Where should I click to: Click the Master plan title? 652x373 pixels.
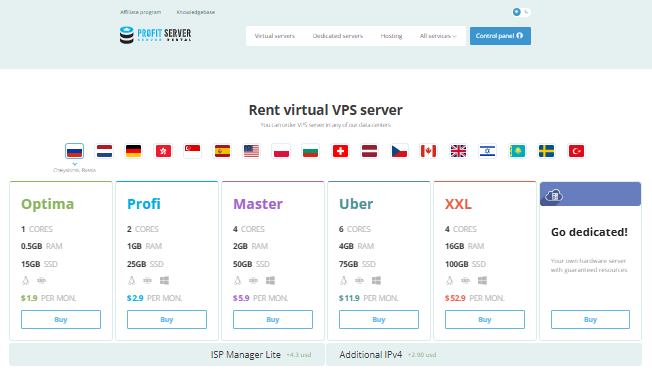pos(258,204)
